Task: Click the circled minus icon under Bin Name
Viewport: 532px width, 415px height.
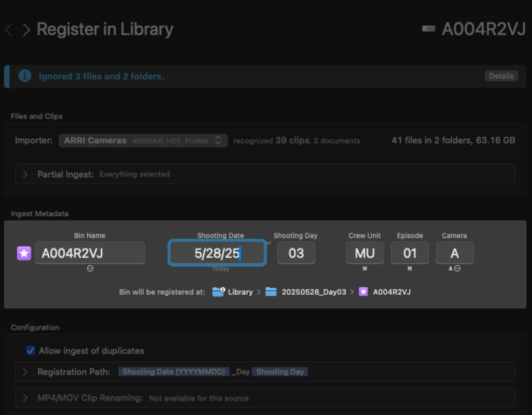Action: pyautogui.click(x=90, y=269)
